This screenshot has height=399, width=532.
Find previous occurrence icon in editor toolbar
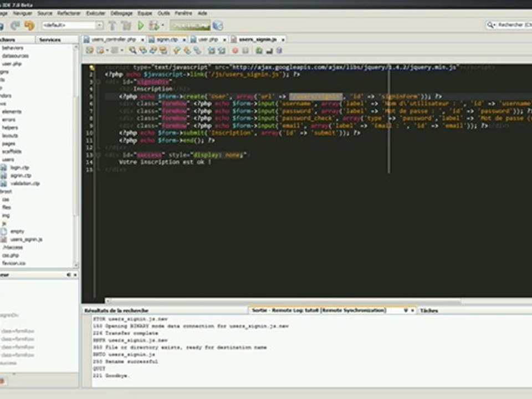[143, 50]
